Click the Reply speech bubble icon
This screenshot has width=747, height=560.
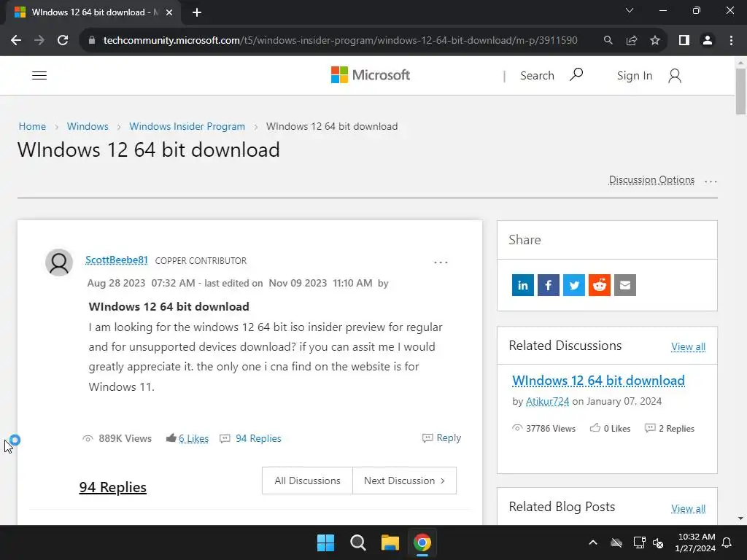click(427, 437)
